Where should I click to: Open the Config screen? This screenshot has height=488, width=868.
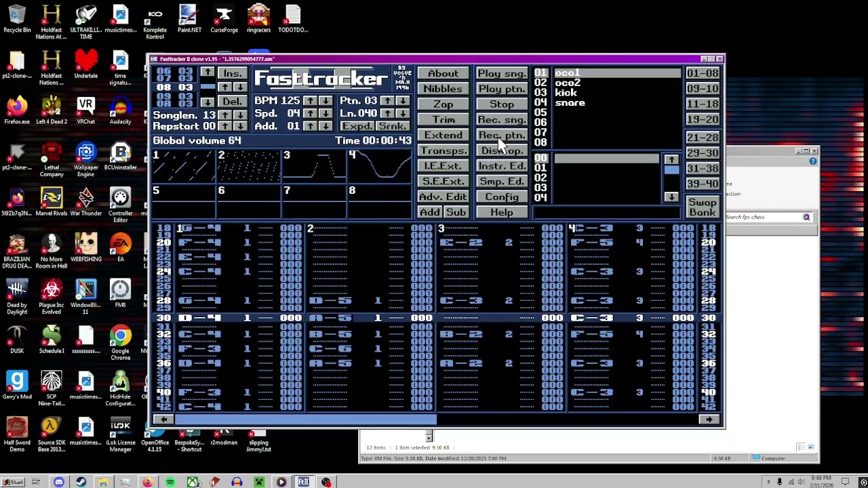pos(502,197)
